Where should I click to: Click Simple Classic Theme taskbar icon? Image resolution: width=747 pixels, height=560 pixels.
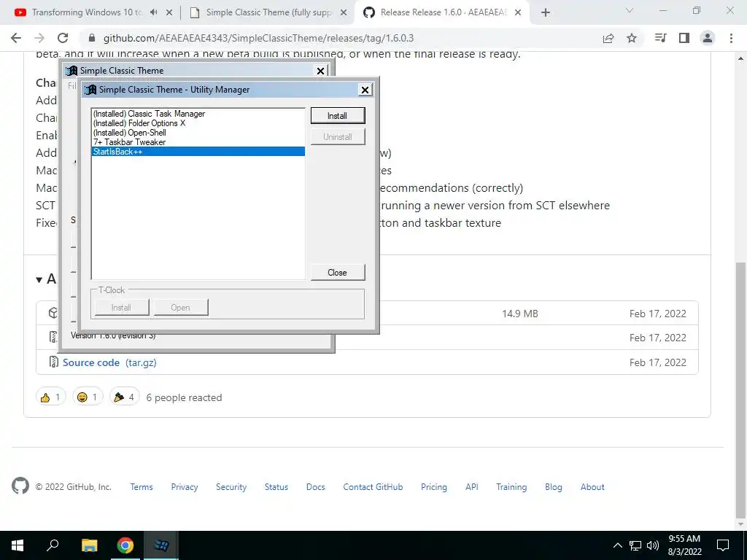161,545
